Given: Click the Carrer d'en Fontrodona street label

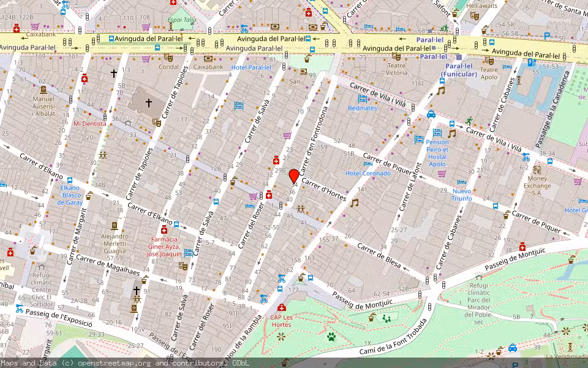Looking at the screenshot, I should click(x=314, y=141).
